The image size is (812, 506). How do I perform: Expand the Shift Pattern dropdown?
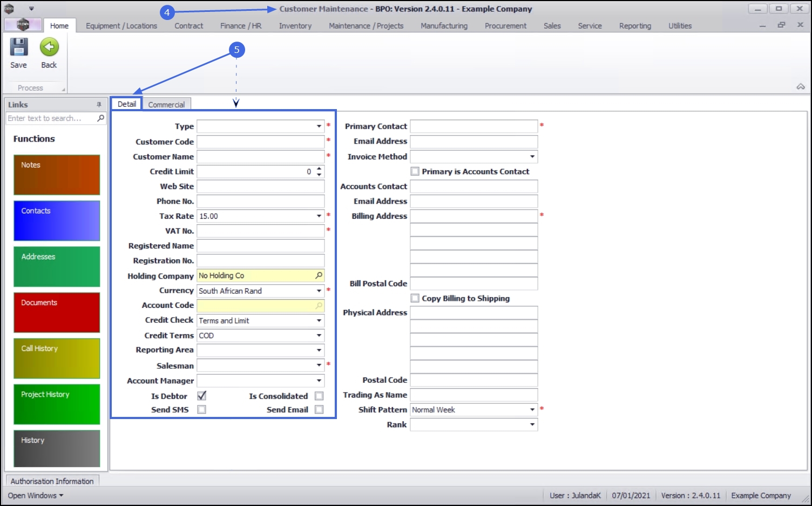532,410
